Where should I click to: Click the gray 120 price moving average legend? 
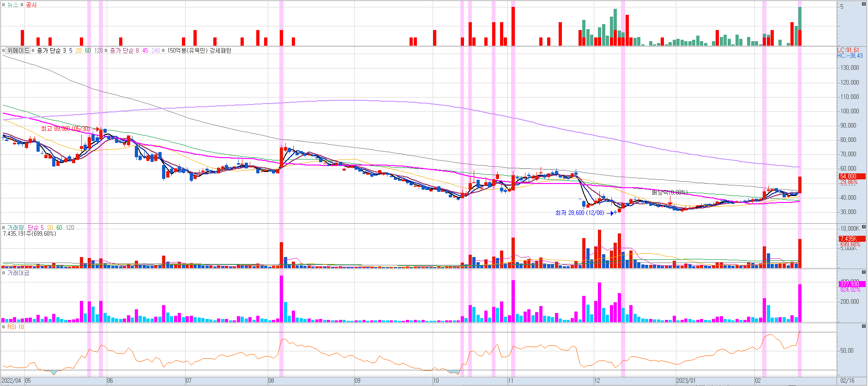click(x=98, y=50)
